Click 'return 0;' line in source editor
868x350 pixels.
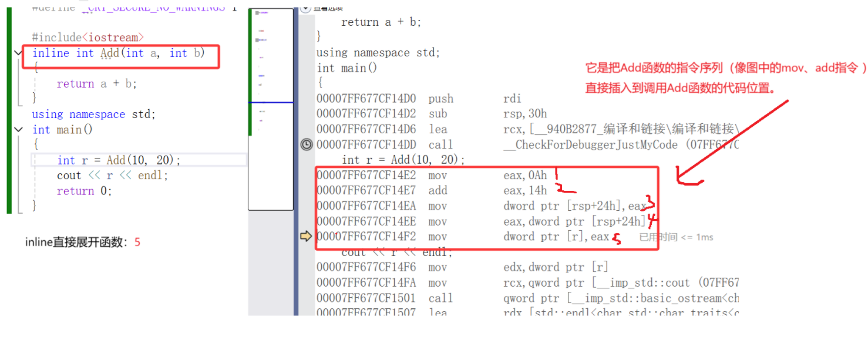84,191
